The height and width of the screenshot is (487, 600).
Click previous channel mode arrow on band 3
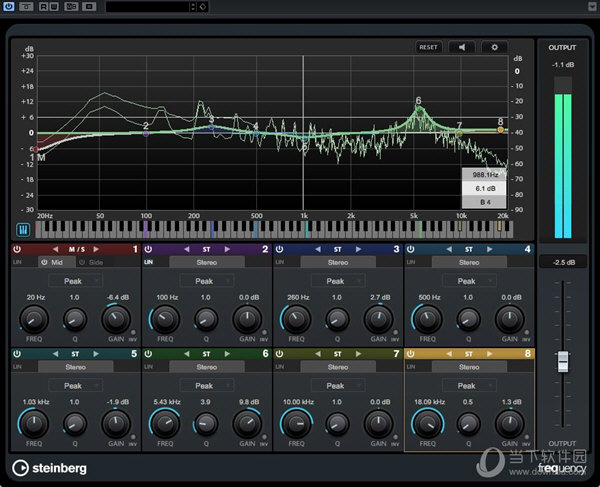(318, 249)
